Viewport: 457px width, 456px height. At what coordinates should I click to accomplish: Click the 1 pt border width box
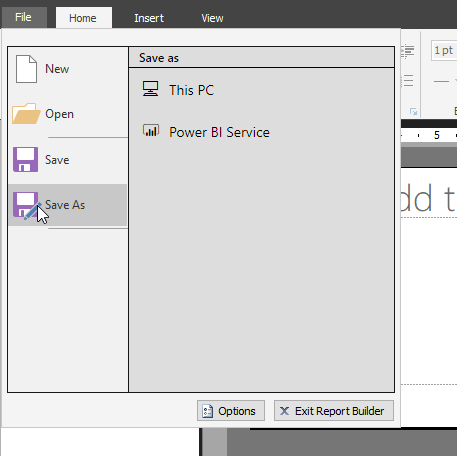click(x=444, y=51)
